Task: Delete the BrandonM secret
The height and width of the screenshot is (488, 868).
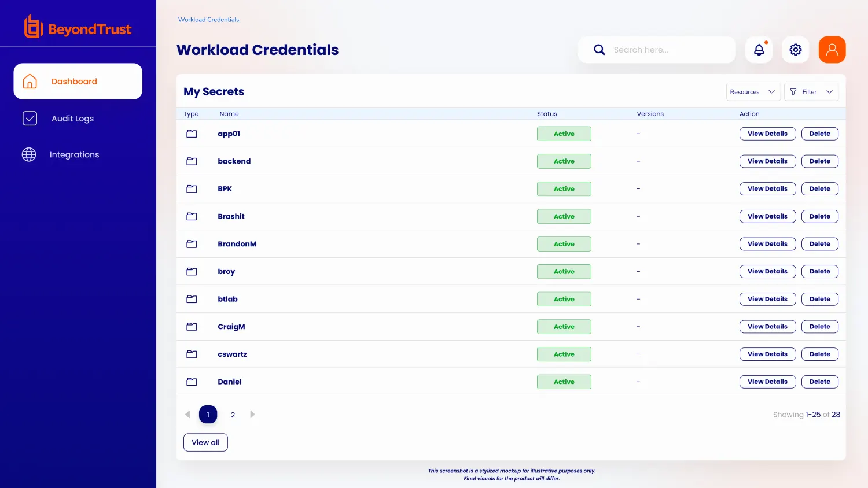Action: 819,244
